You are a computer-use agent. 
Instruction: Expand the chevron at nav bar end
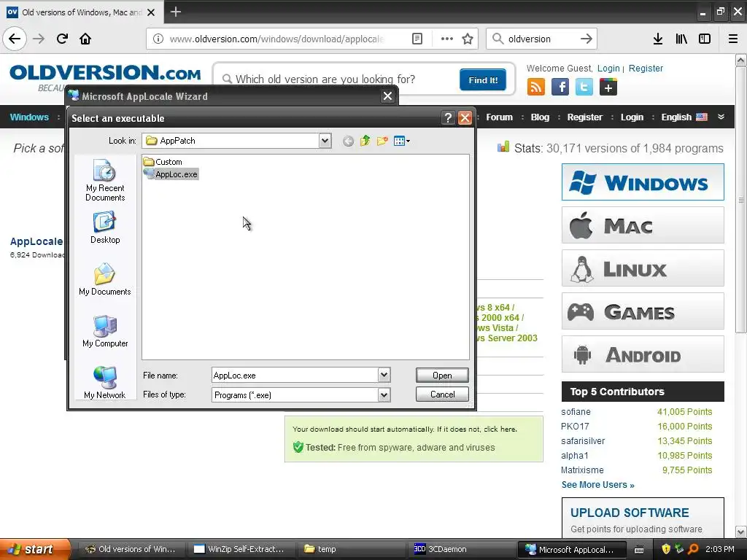point(721,117)
